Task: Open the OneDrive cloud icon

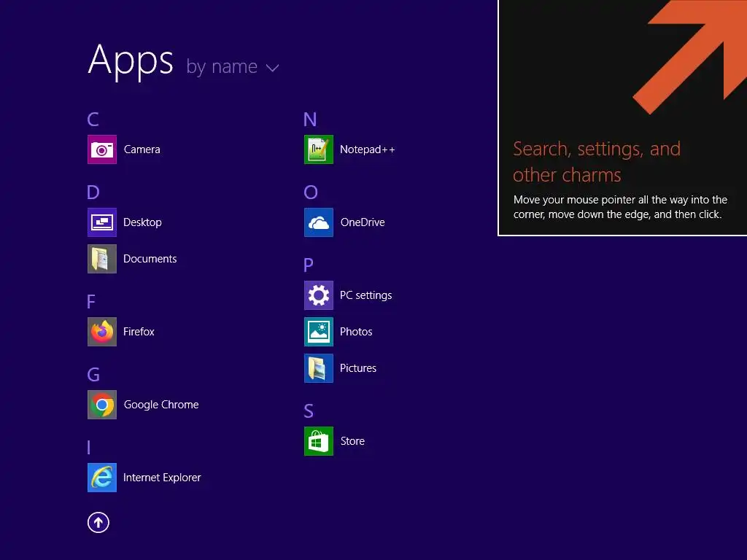Action: [x=319, y=222]
